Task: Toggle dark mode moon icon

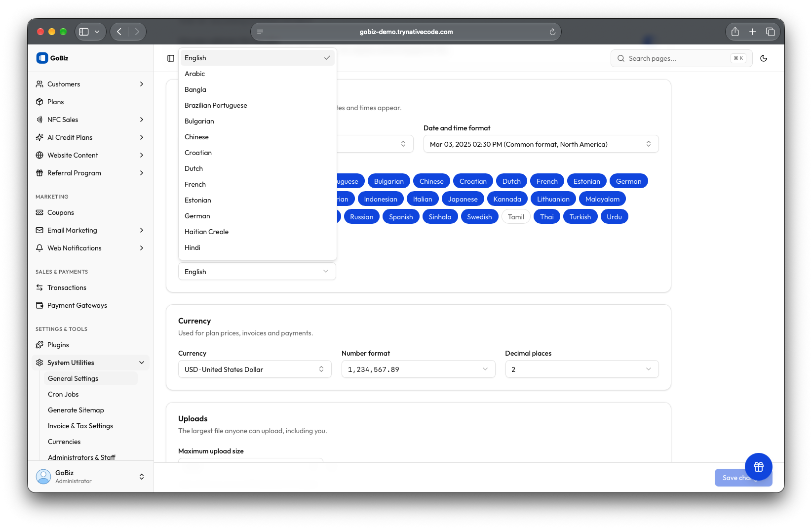Action: pos(764,58)
